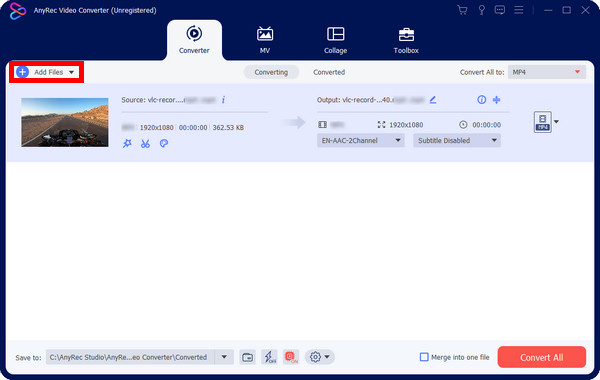Open the MV tab
Screen dimensions: 600x380
point(265,40)
